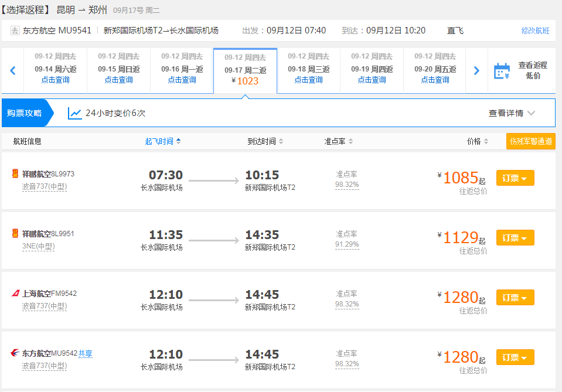Select the 09-19 周四返 date tab

[372, 70]
